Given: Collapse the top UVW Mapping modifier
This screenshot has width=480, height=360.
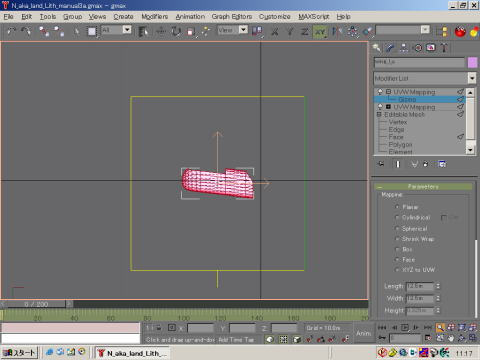Looking at the screenshot, I should coord(388,91).
